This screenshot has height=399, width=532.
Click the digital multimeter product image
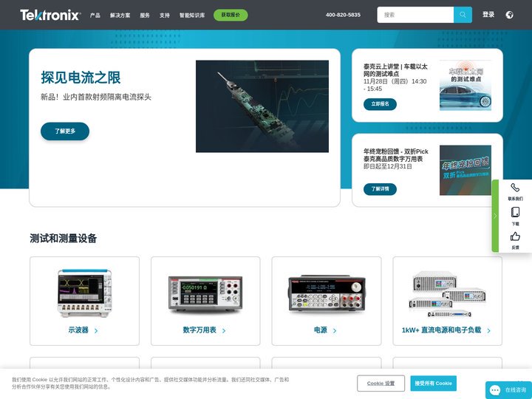(205, 294)
